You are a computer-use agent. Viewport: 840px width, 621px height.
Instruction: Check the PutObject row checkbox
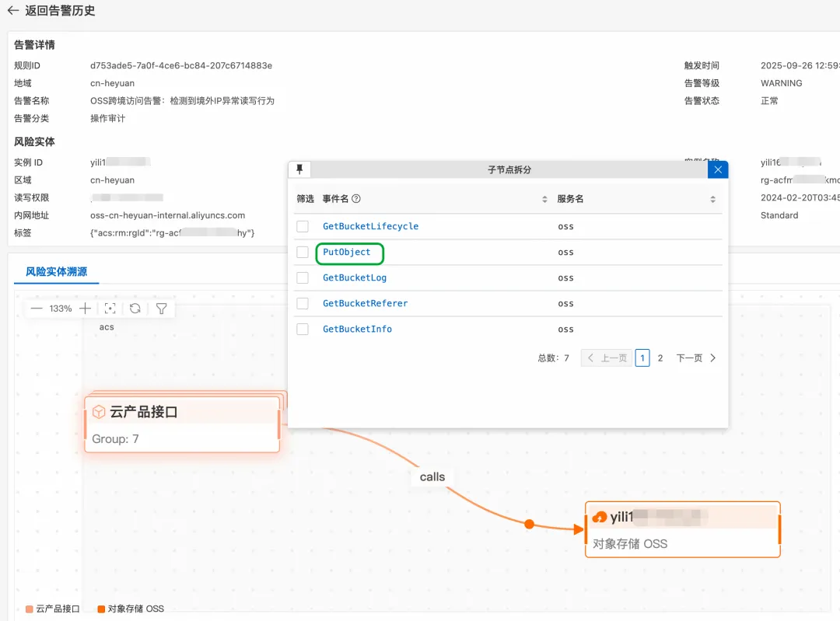(303, 252)
